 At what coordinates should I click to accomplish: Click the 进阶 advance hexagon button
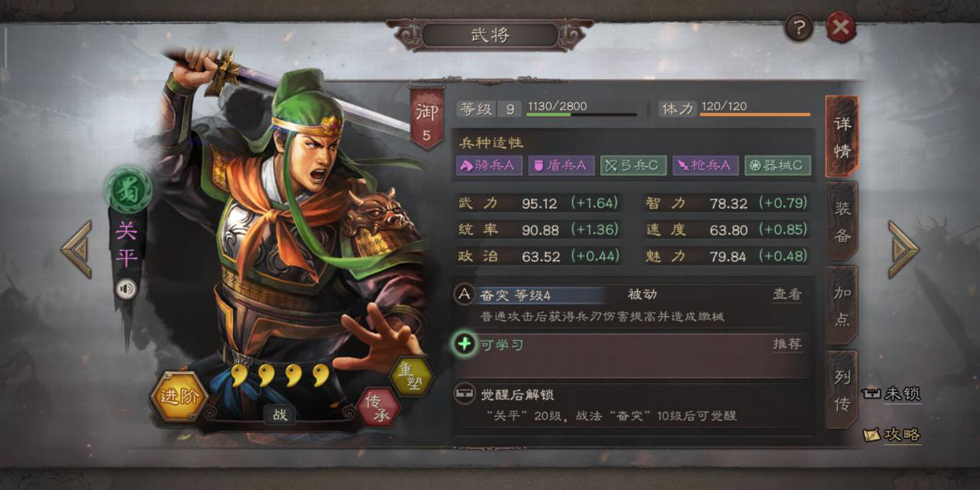179,397
